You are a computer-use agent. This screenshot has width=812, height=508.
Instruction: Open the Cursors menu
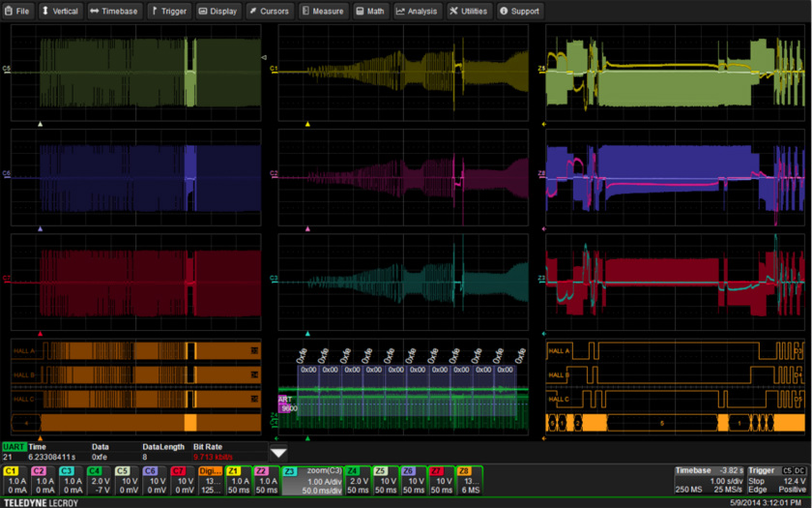click(x=270, y=12)
